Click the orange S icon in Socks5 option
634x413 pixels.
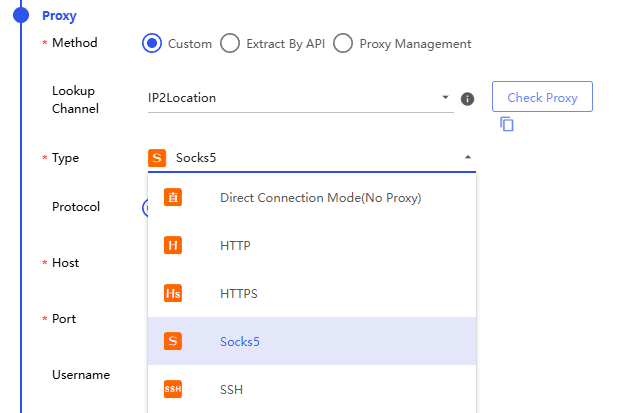(173, 341)
